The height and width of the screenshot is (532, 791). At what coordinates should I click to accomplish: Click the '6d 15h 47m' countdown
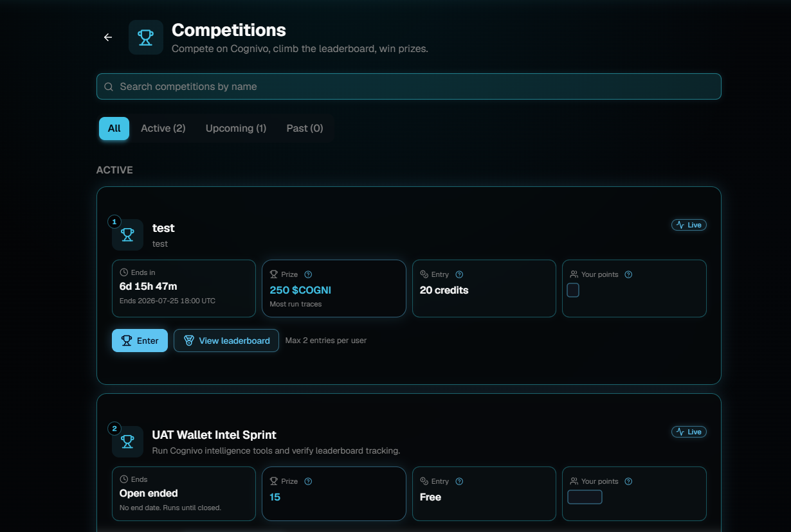tap(149, 287)
